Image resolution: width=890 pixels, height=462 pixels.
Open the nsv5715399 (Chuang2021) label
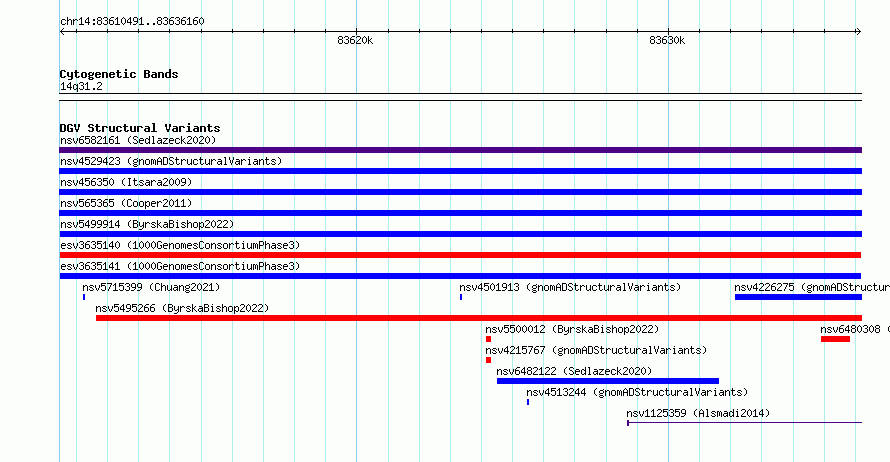click(151, 287)
